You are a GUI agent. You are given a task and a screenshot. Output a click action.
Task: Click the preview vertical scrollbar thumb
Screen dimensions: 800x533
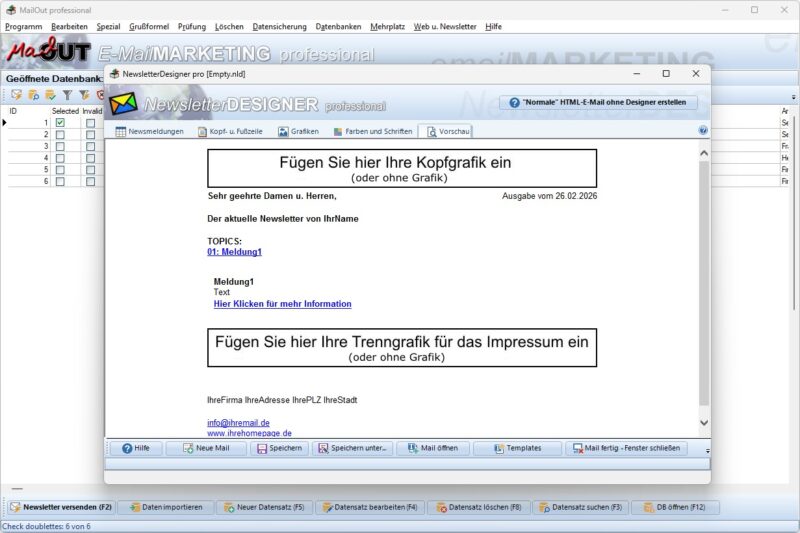click(704, 283)
